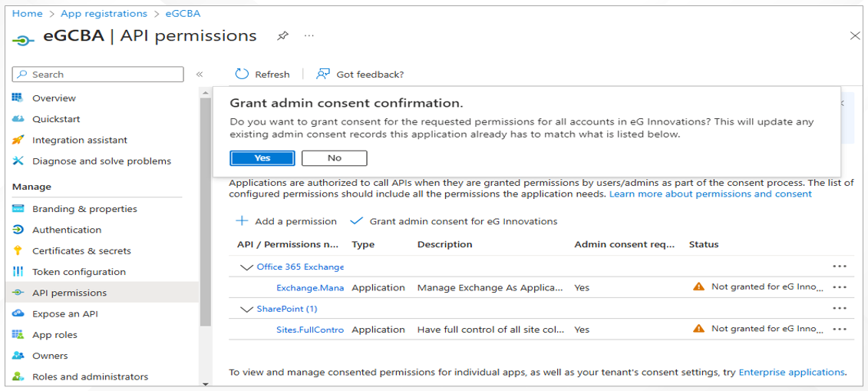Click the Overview icon in sidebar
This screenshot has height=391, width=868.
[18, 98]
